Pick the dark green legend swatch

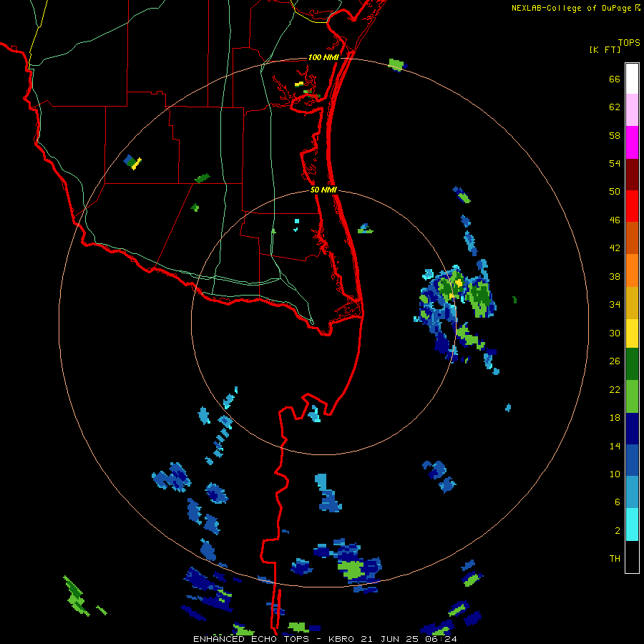632,364
